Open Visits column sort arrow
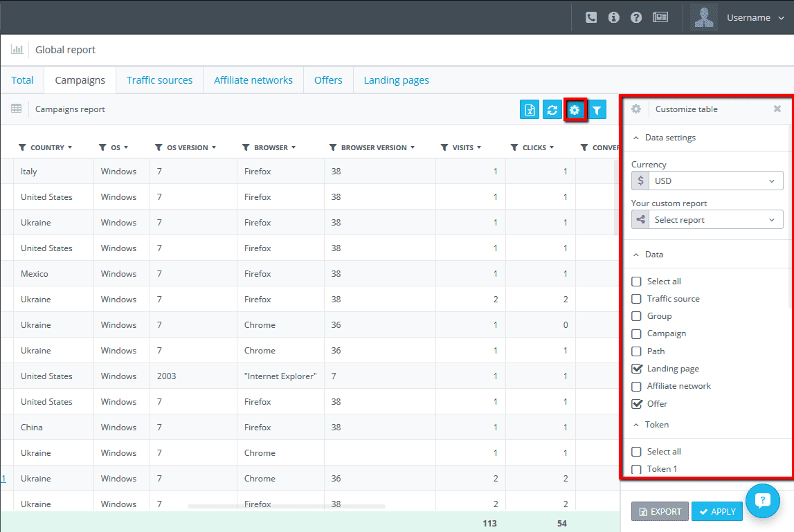 point(479,147)
